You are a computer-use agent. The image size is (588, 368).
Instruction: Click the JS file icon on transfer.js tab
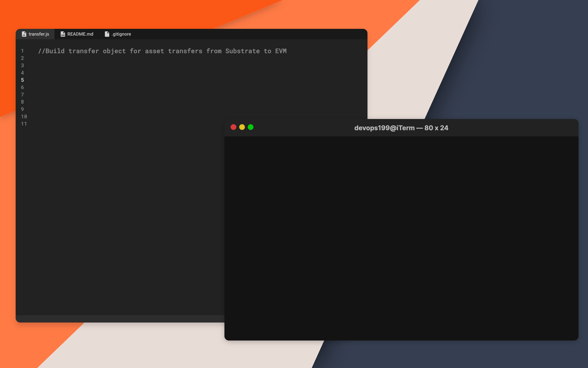tap(24, 34)
